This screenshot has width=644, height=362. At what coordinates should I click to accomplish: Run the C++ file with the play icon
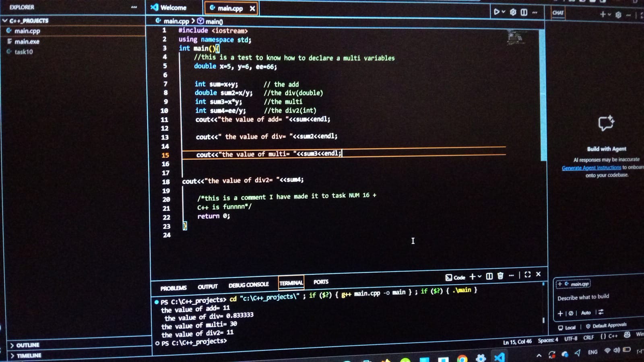(497, 12)
